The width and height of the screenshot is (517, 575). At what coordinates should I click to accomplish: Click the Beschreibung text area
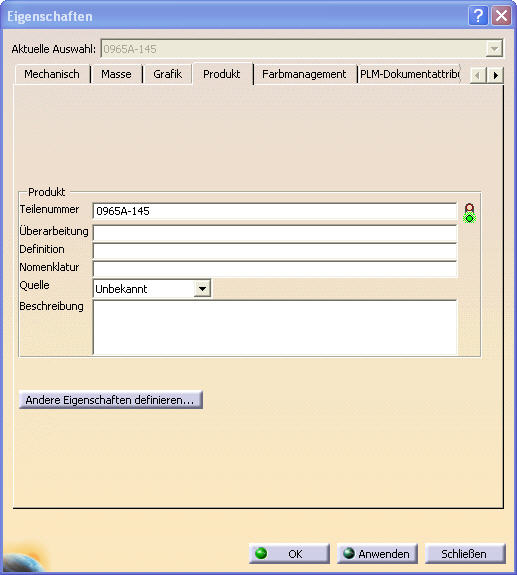tap(275, 327)
